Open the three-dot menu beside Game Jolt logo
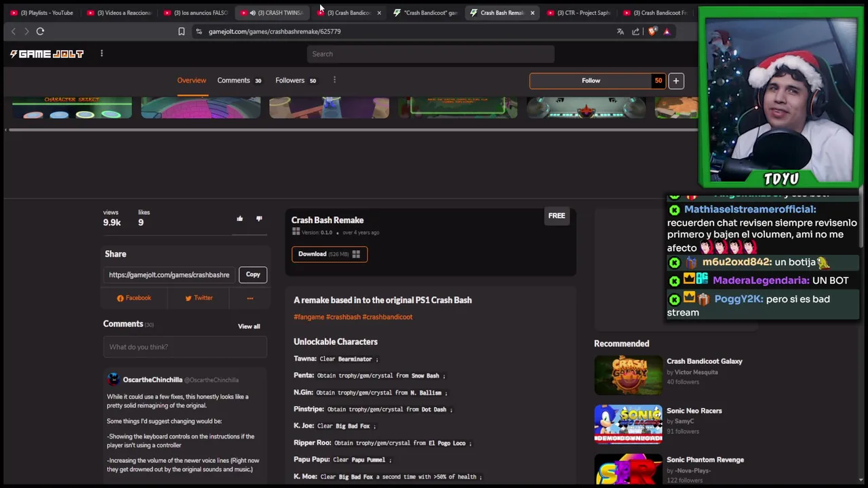The height and width of the screenshot is (488, 868). pyautogui.click(x=102, y=54)
